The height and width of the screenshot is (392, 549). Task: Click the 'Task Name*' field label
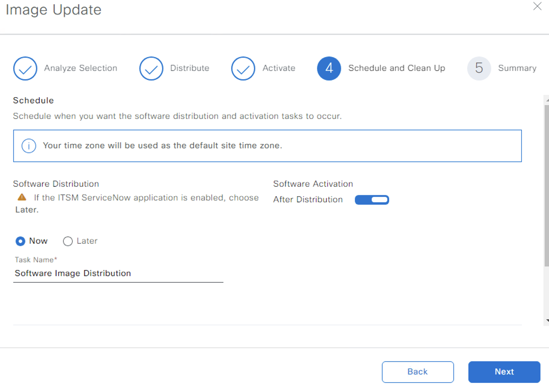pyautogui.click(x=36, y=260)
